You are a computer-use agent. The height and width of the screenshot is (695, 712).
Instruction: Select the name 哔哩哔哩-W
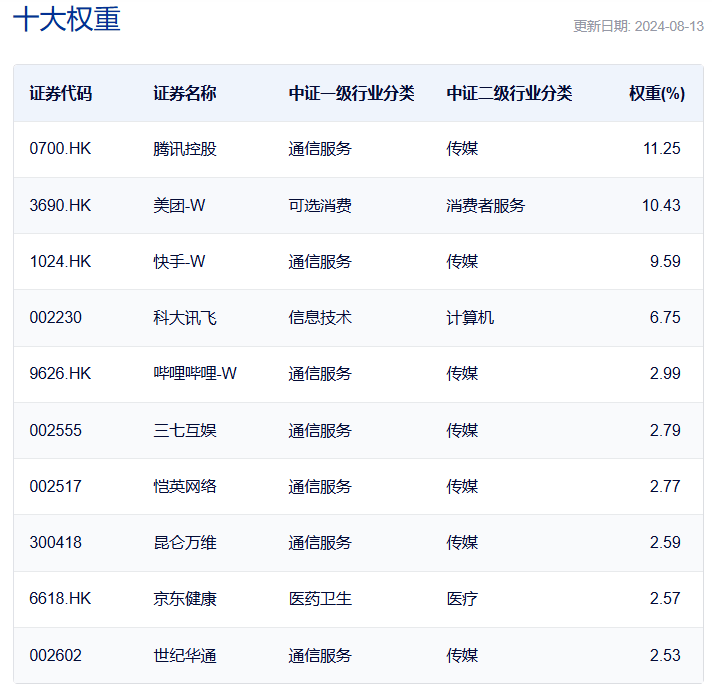click(x=195, y=374)
